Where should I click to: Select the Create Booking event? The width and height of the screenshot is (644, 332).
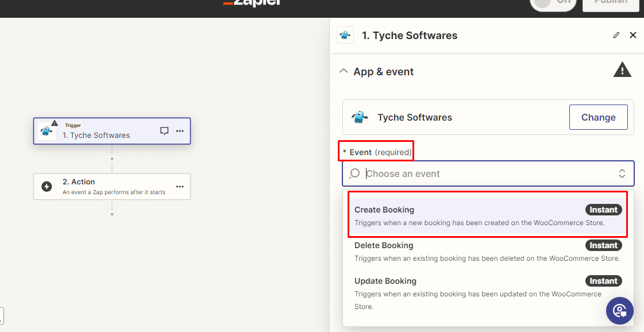coord(488,216)
